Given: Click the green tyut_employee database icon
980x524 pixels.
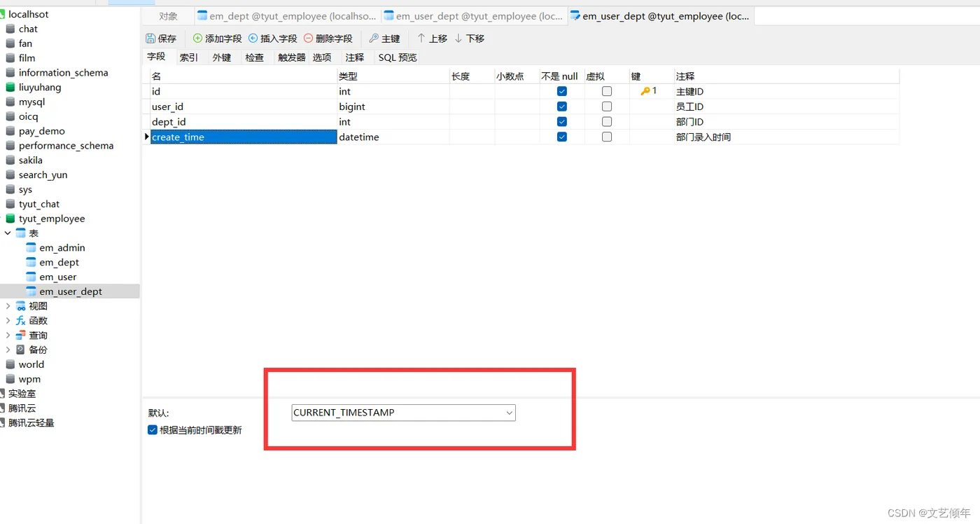Looking at the screenshot, I should tap(10, 219).
